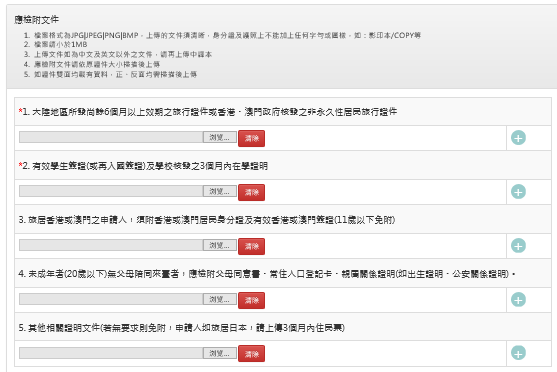557x372 pixels.
Task: Browse file for item 3 Hong Kong/Macau ID
Action: coord(220,246)
